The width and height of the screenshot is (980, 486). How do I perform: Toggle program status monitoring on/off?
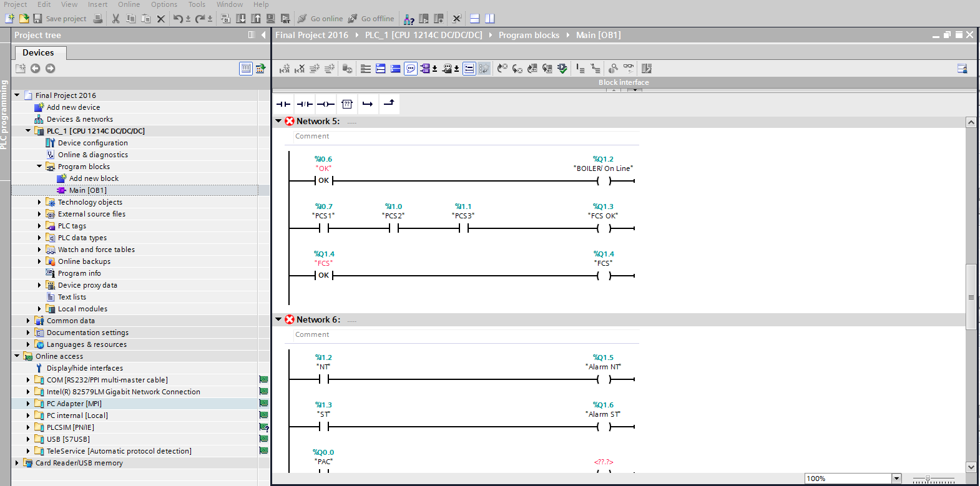(x=629, y=69)
